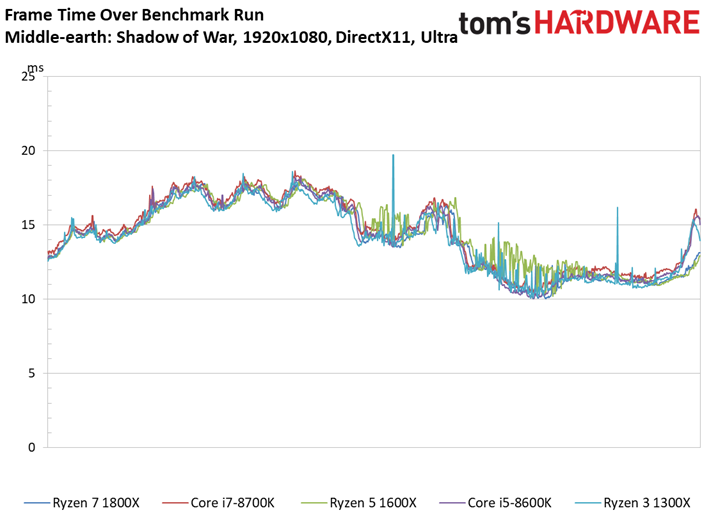Viewport: 709px width, 531px height.
Task: Click the 'Frame Time Over Benchmark Run' title
Action: point(134,15)
